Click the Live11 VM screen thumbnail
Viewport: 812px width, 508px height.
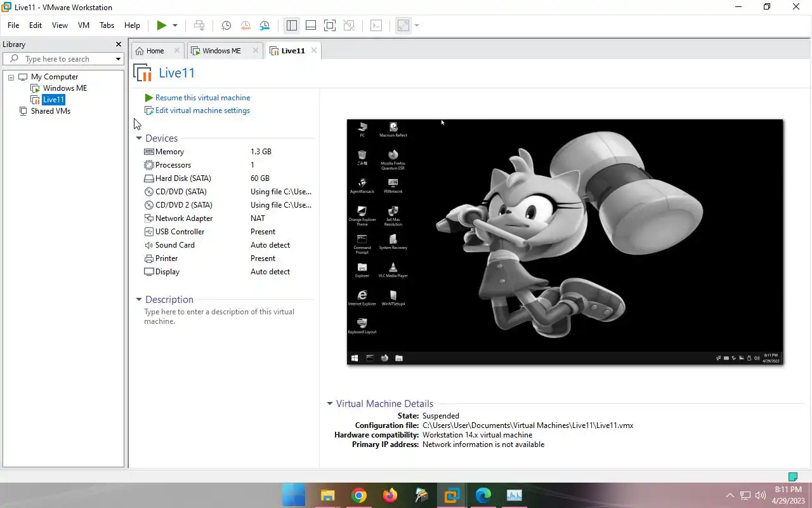(565, 242)
